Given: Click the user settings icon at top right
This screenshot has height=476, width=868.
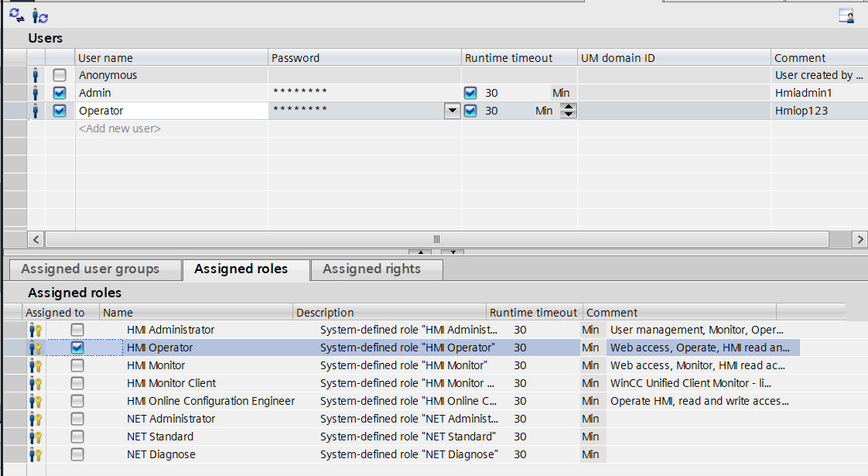Looking at the screenshot, I should [x=846, y=15].
